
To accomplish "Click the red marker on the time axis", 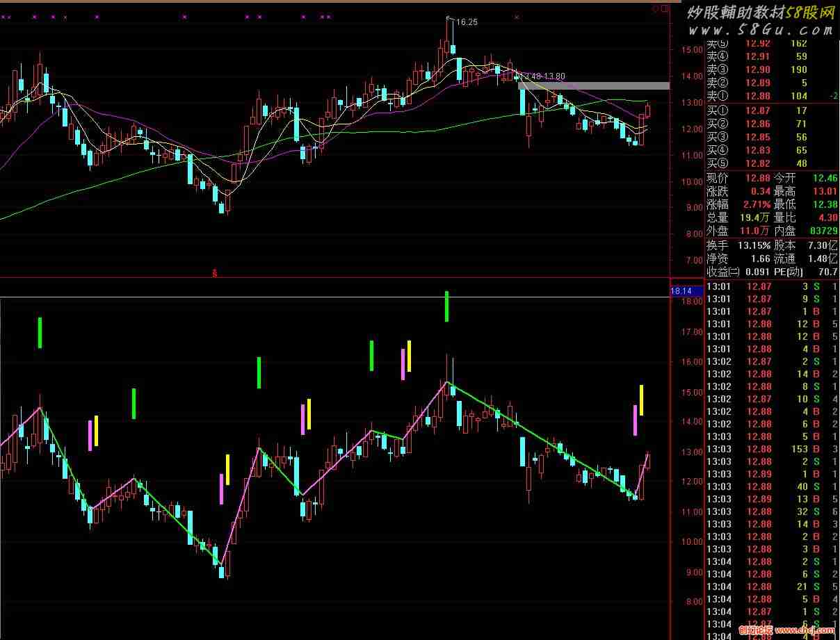I will point(214,273).
